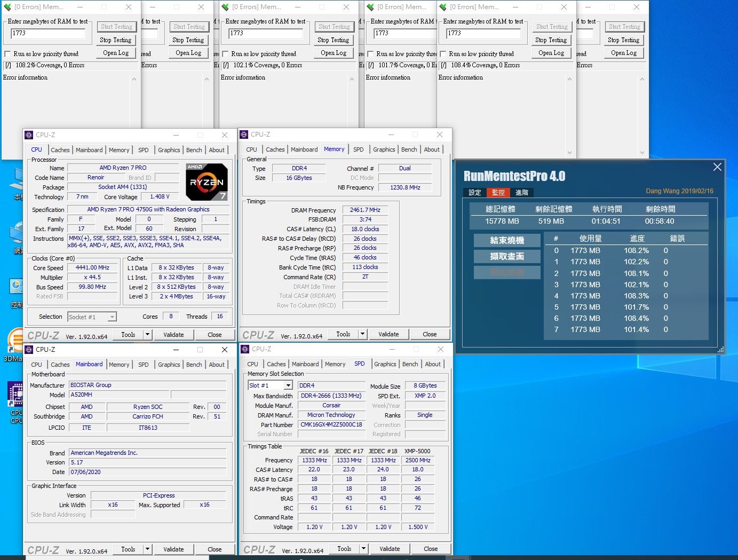Open the 3DMark desktop shortcut
The height and width of the screenshot is (560, 738).
[15, 345]
